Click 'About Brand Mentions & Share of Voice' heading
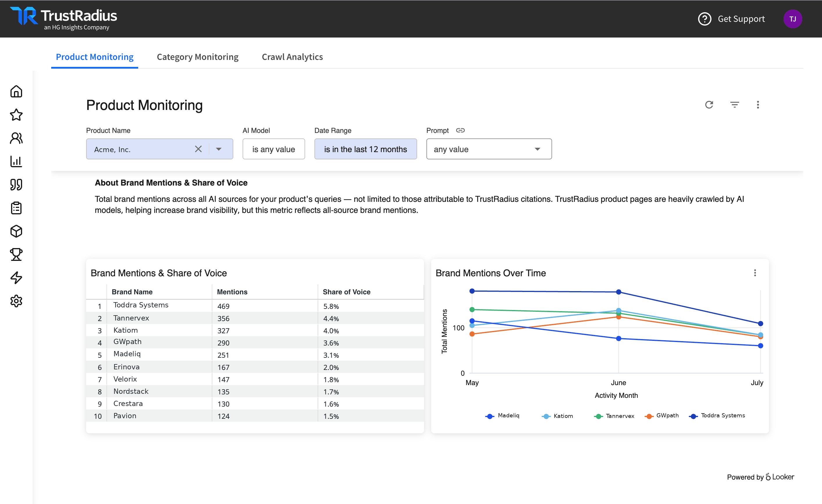The height and width of the screenshot is (504, 822). [x=171, y=183]
